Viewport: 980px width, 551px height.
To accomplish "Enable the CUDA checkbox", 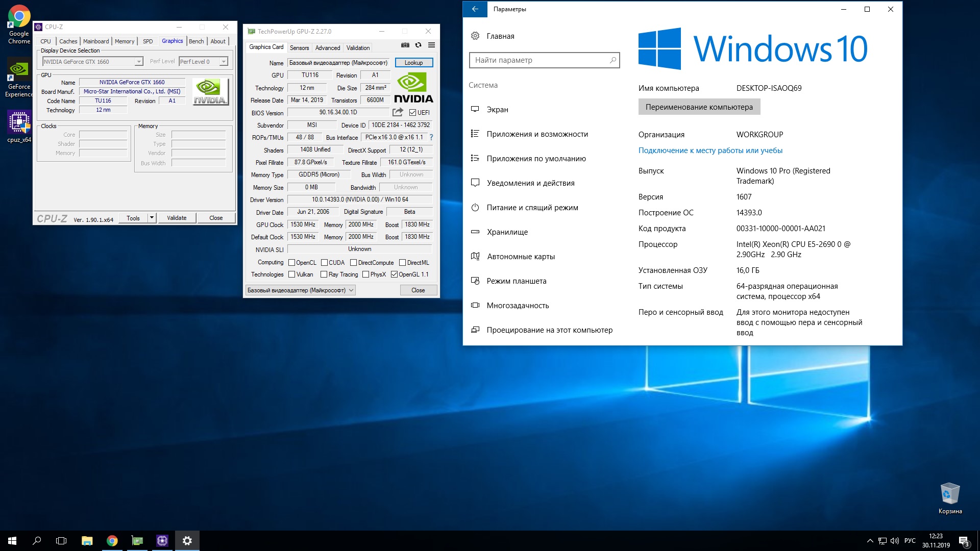I will click(x=324, y=263).
